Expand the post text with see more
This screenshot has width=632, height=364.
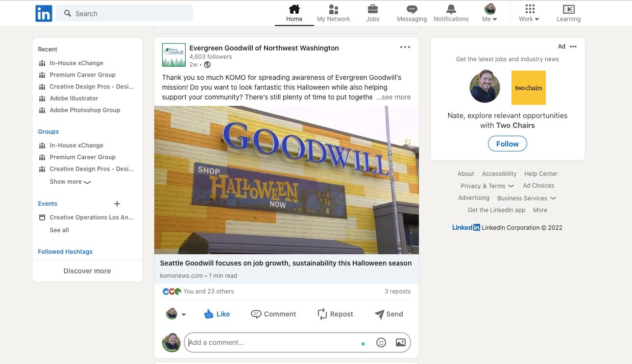pyautogui.click(x=393, y=97)
